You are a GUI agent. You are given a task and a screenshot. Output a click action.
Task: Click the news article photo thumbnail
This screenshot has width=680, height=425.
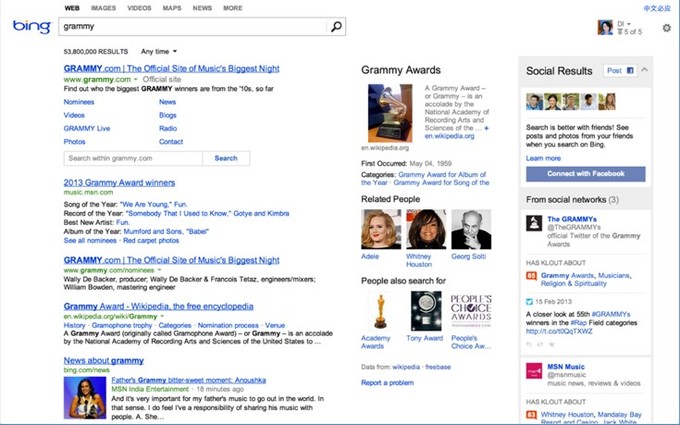pos(85,397)
